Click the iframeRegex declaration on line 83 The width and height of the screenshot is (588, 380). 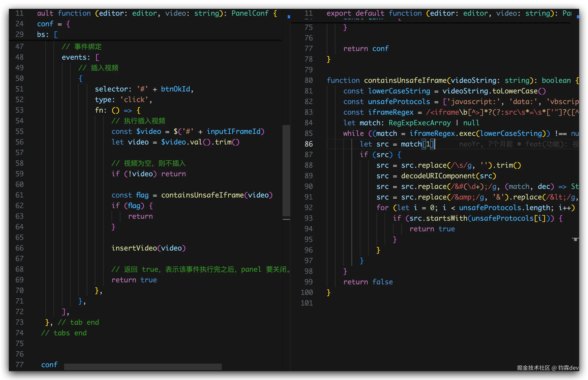(x=391, y=112)
